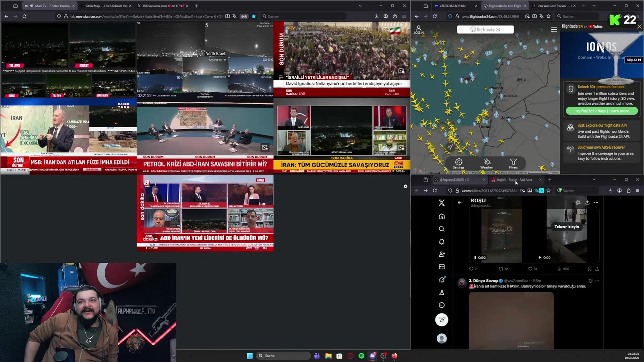The image size is (644, 362).
Task: Switch to the Multi TV tab
Action: [49, 6]
